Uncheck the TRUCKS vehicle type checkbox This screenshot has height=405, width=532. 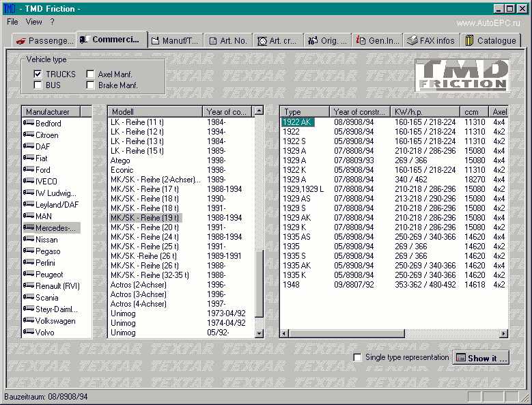pyautogui.click(x=38, y=74)
